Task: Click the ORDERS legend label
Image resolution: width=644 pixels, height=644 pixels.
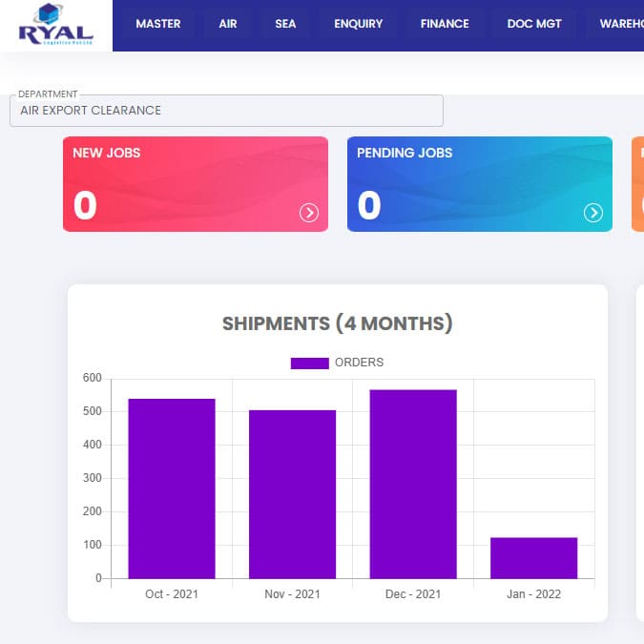Action: pyautogui.click(x=359, y=363)
